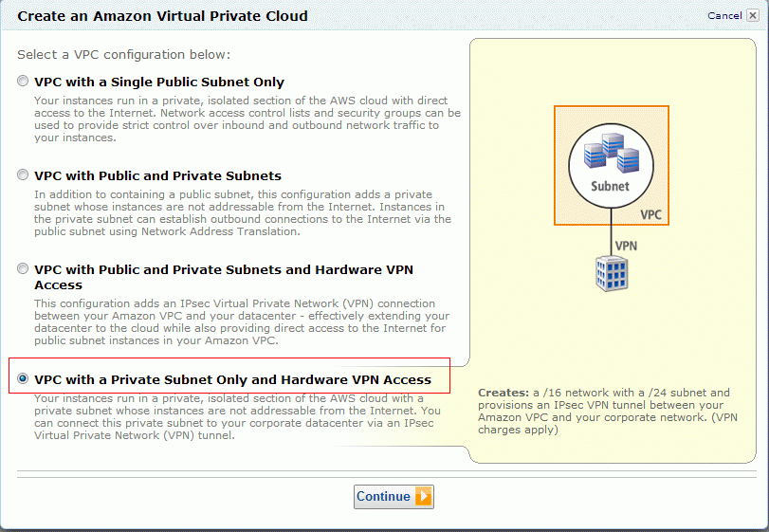The width and height of the screenshot is (769, 532).
Task: Choose Public and Private Subnets and Hardware VPN radio
Action: [x=23, y=268]
